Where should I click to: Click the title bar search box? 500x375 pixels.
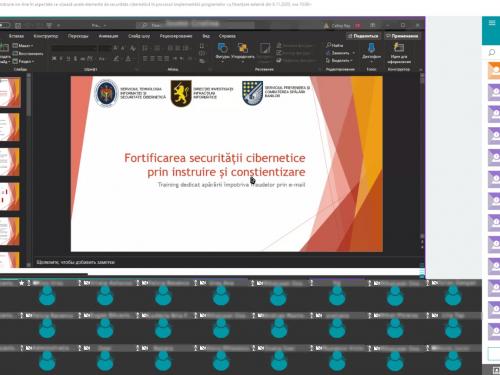pyautogui.click(x=195, y=25)
